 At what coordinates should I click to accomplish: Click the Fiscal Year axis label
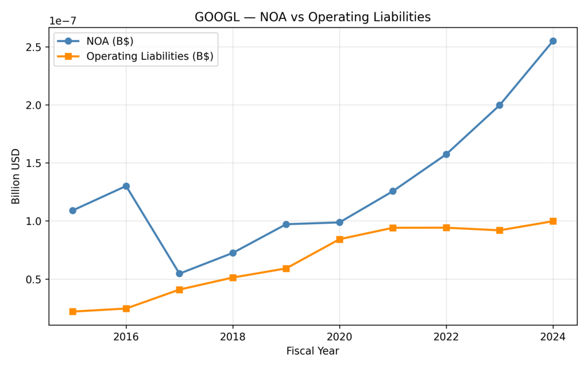(313, 351)
